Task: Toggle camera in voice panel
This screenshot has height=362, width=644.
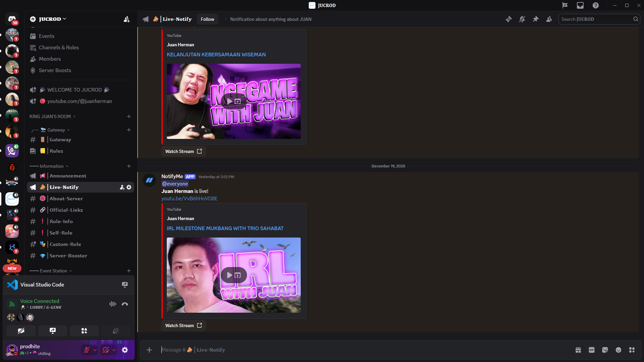Action: click(21, 331)
